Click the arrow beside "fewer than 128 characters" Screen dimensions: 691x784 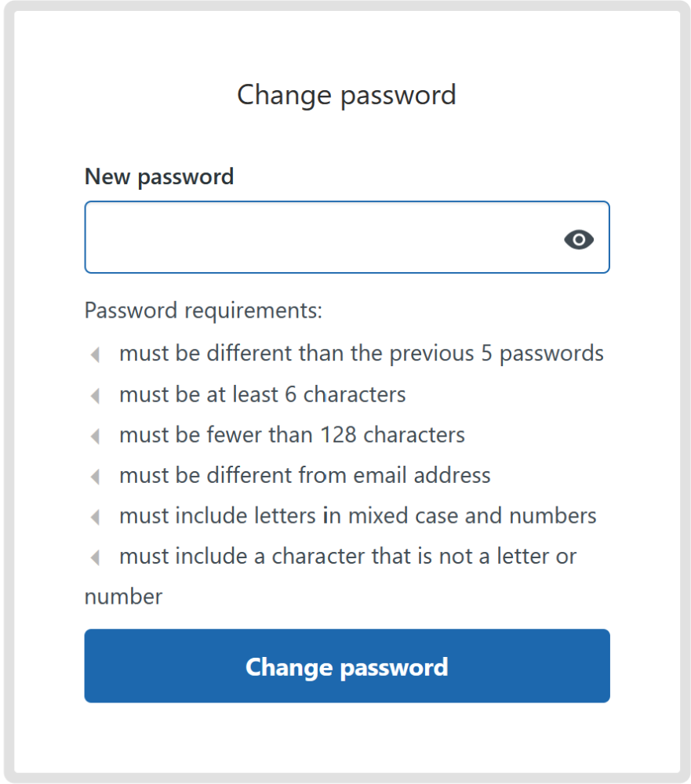point(96,435)
